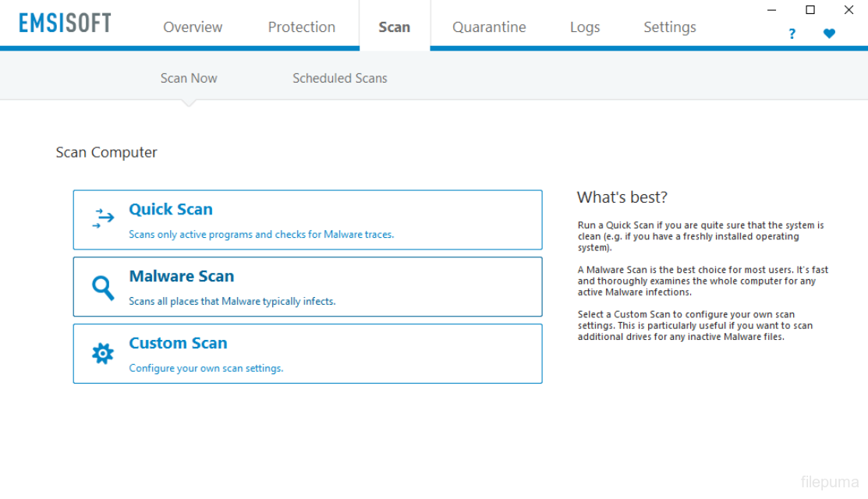Screen dimensions: 868x499
Task: Maximize the Emsisoft window
Action: click(810, 10)
